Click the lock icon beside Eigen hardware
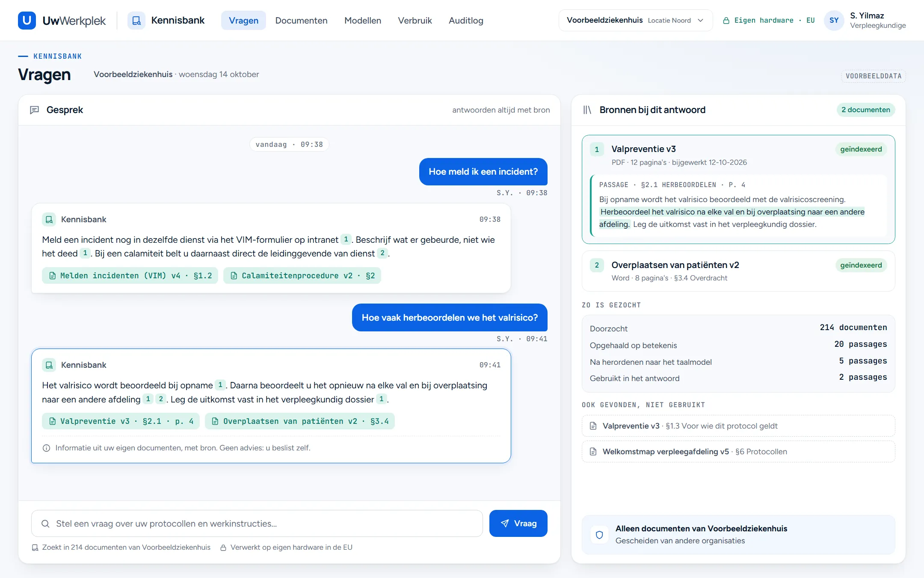924x578 pixels. (x=726, y=21)
